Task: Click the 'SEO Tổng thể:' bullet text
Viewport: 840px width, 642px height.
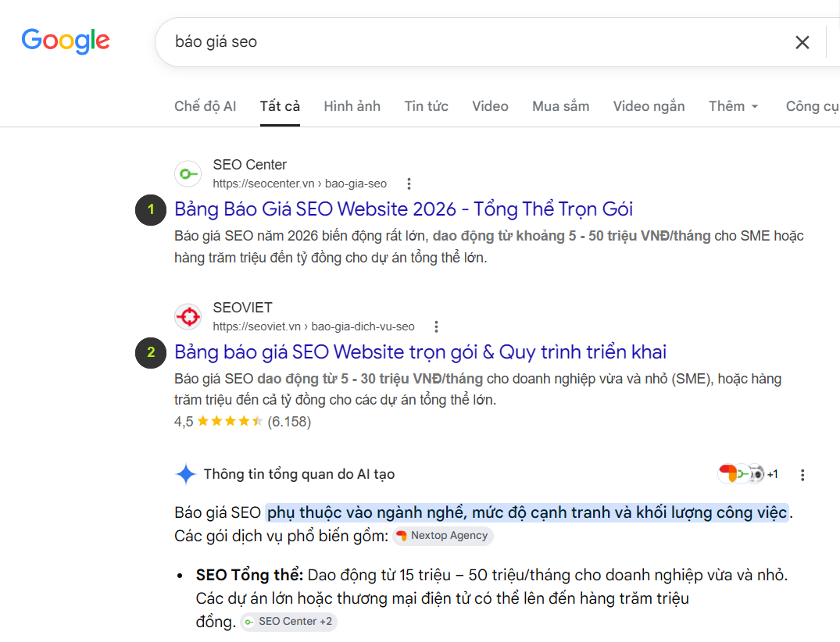Action: point(249,575)
